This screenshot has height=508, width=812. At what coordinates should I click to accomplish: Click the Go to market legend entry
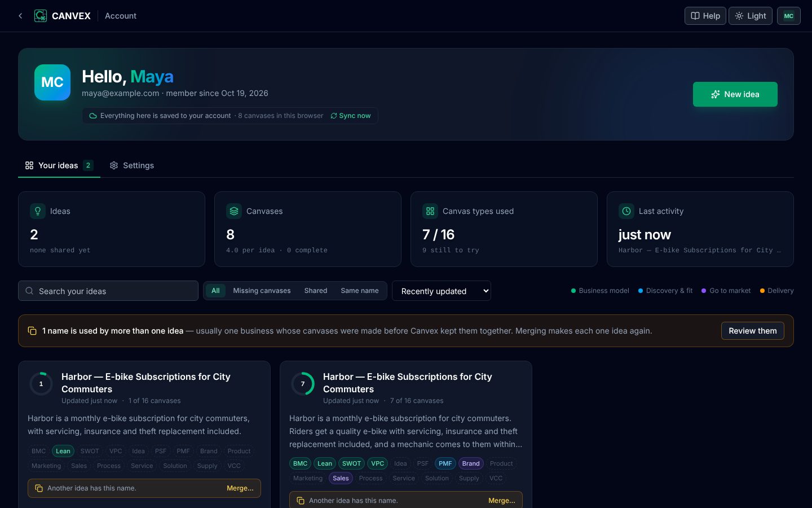coord(726,291)
